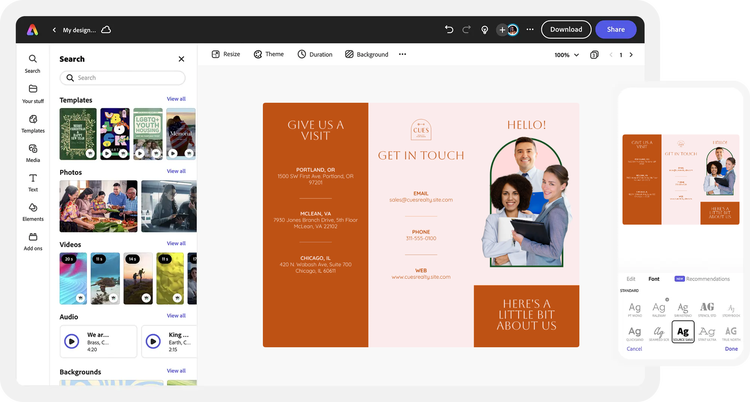View all Photos

click(x=176, y=171)
